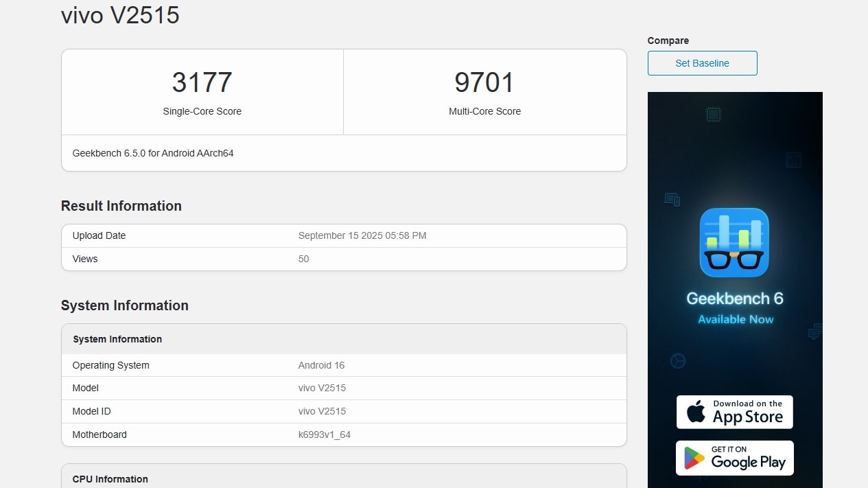The width and height of the screenshot is (868, 488).
Task: Click the Operating System row label
Action: [110, 365]
